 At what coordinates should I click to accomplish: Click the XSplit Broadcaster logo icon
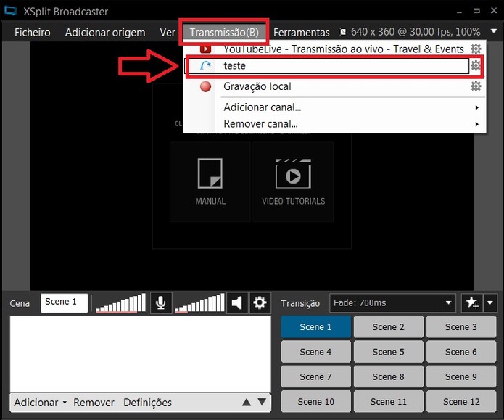(x=10, y=11)
